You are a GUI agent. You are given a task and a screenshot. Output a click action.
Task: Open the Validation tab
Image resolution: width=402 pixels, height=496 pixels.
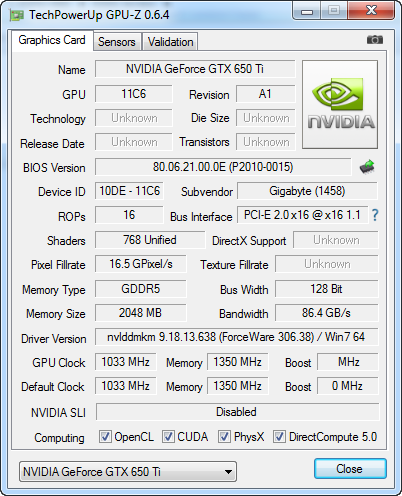coord(170,42)
